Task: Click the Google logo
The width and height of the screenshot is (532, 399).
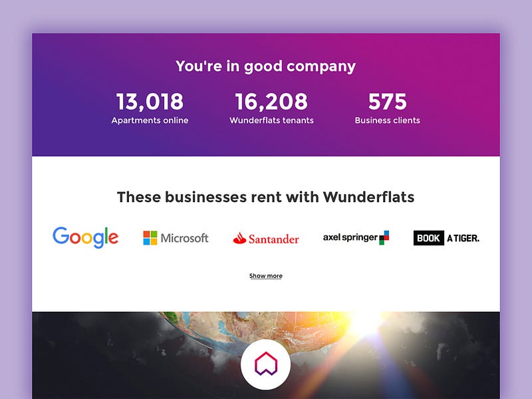Action: 86,237
